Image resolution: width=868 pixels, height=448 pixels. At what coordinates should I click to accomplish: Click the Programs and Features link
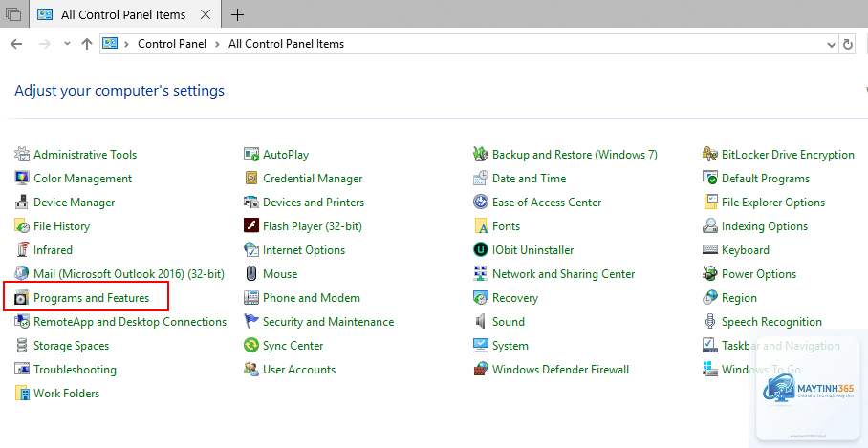(x=92, y=298)
